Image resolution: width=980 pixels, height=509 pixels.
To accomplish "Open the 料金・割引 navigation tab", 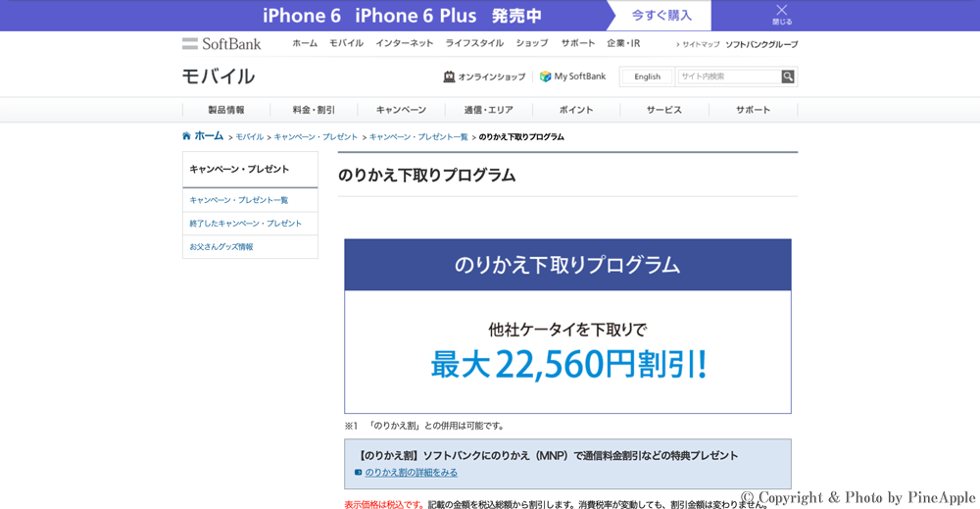I will pyautogui.click(x=314, y=110).
